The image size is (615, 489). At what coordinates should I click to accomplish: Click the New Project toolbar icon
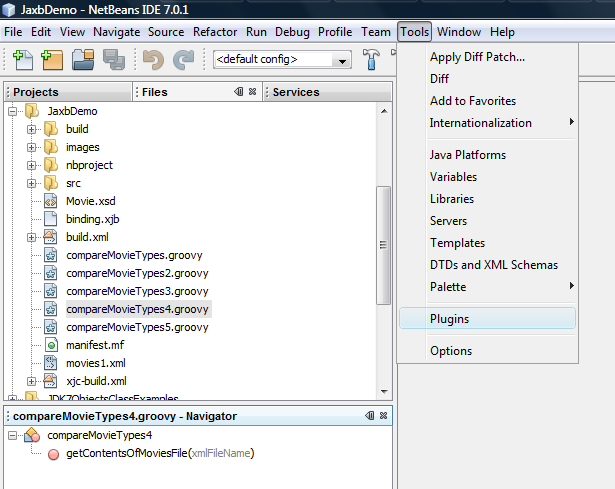52,60
